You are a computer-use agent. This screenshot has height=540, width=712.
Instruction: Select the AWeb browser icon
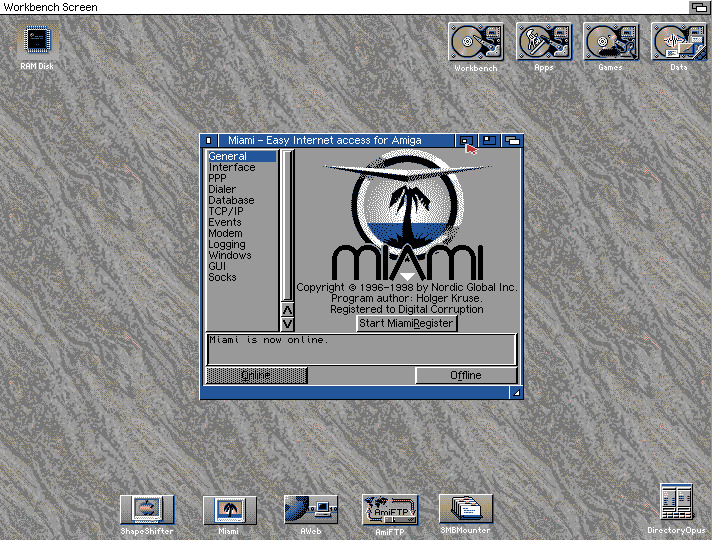pyautogui.click(x=311, y=510)
